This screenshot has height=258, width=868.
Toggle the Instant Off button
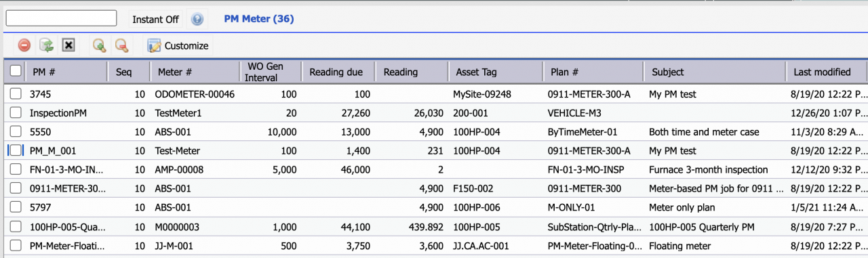pyautogui.click(x=155, y=19)
